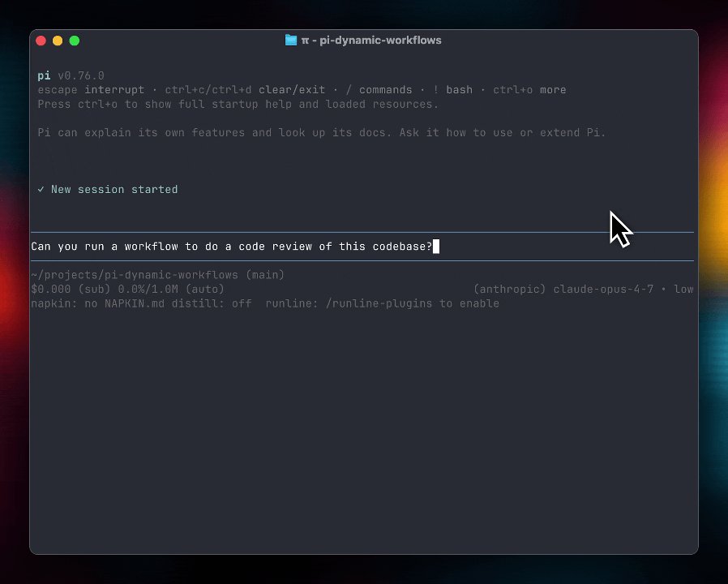Click the 'distill: off' status entry
This screenshot has height=584, width=728.
pos(212,304)
